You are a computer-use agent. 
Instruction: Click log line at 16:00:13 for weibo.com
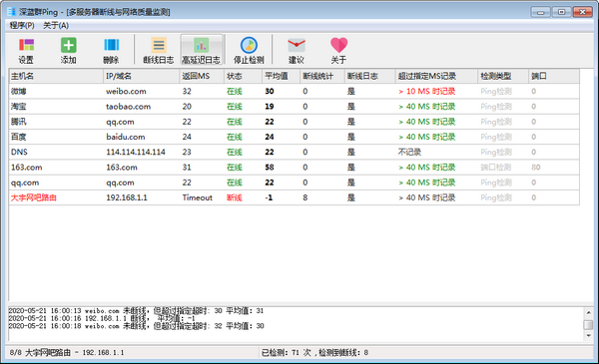tap(136, 311)
